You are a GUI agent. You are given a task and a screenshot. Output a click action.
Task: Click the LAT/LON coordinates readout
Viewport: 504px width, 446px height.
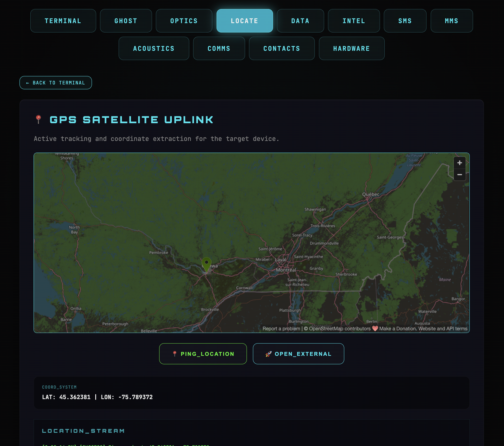pyautogui.click(x=97, y=397)
